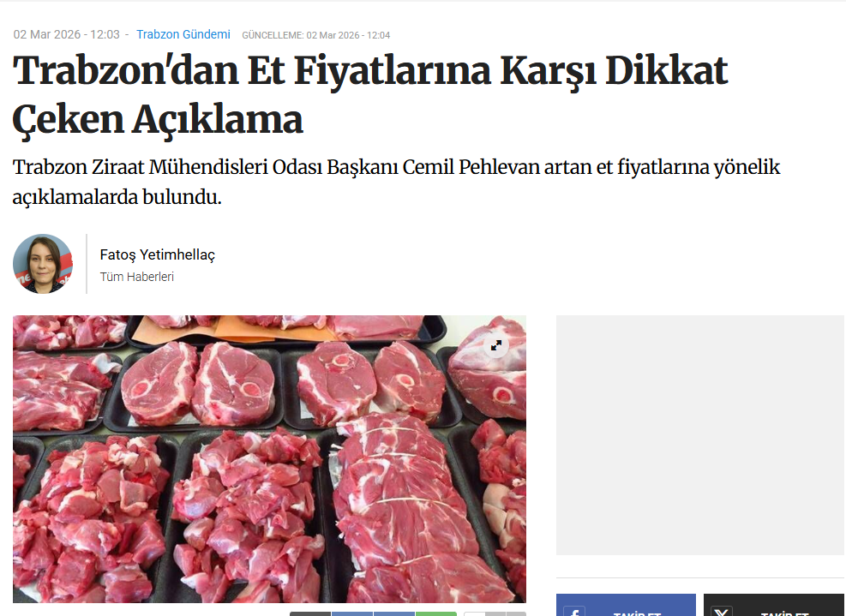The image size is (846, 616).
Task: View Tüm Haberleri by the author
Action: pyautogui.click(x=137, y=277)
